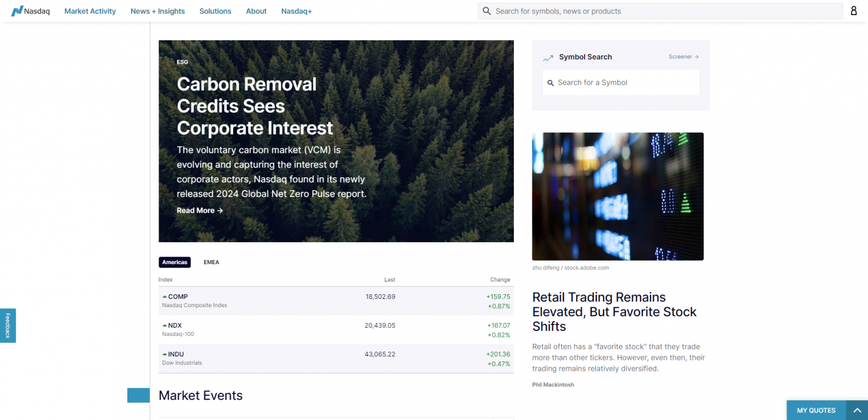The height and width of the screenshot is (420, 868).
Task: Click the +167.07 change value
Action: coord(498,326)
